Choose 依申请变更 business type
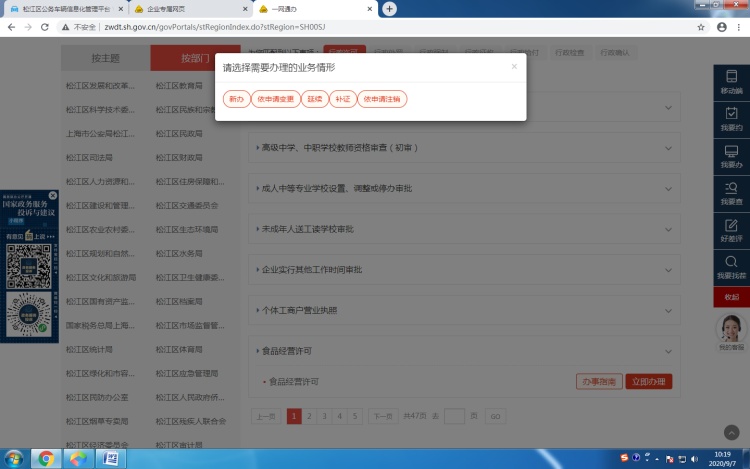750x469 pixels. tap(274, 99)
